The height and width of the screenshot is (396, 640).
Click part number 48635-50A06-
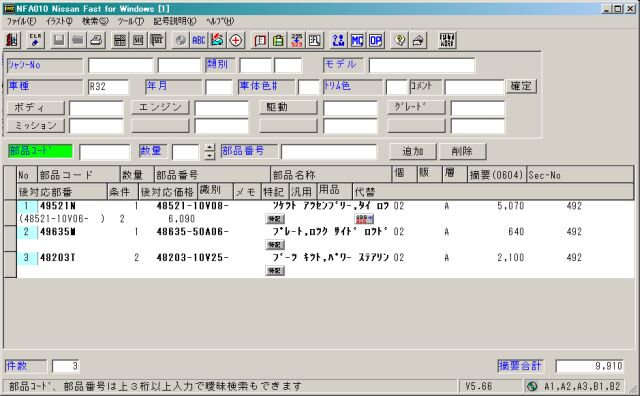click(x=193, y=232)
